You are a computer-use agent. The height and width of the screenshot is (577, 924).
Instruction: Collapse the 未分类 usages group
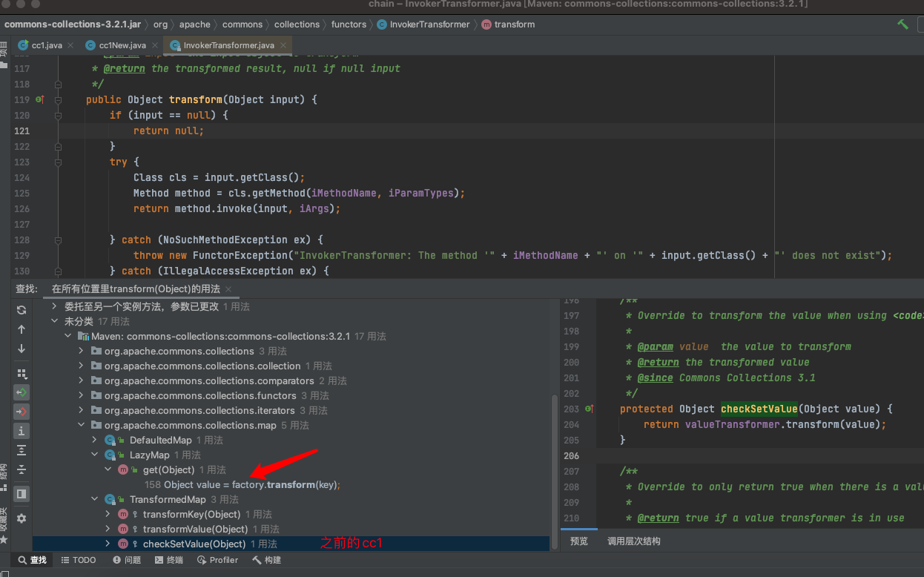[54, 321]
